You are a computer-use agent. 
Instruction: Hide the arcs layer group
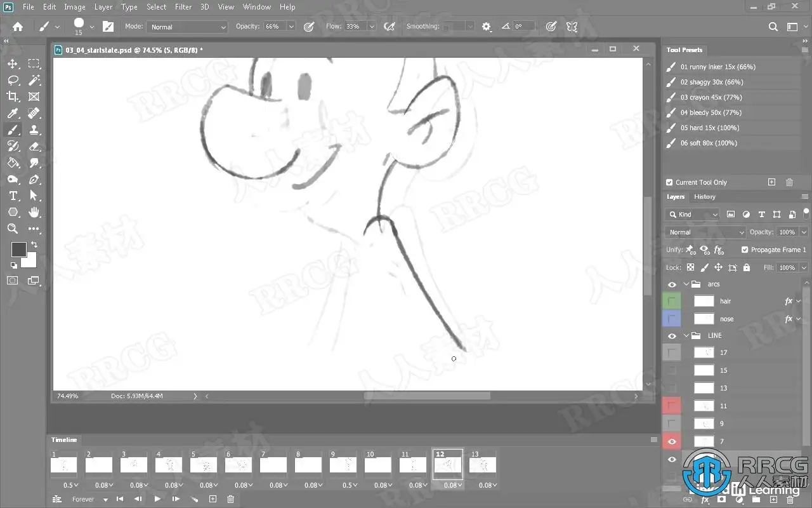coord(672,284)
